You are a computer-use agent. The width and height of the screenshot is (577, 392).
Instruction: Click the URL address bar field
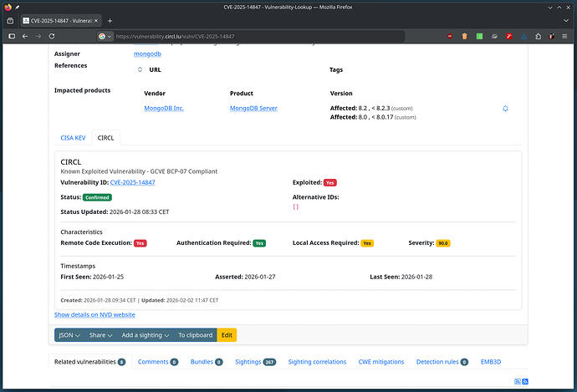tap(251, 36)
